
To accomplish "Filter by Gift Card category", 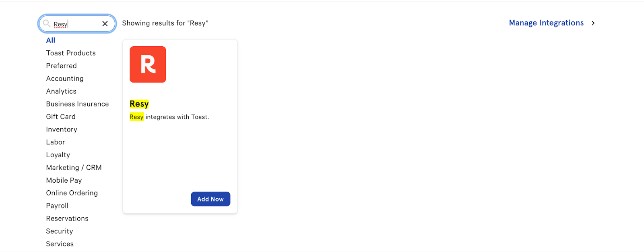I will (61, 117).
